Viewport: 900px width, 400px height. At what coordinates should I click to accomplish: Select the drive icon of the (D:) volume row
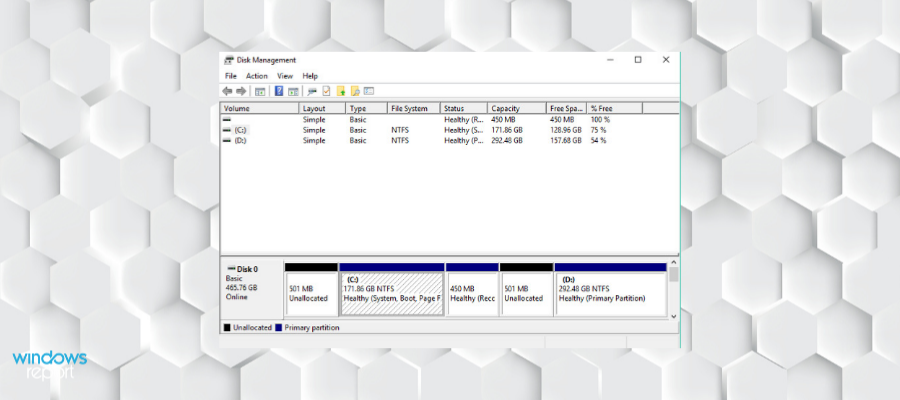[227, 141]
